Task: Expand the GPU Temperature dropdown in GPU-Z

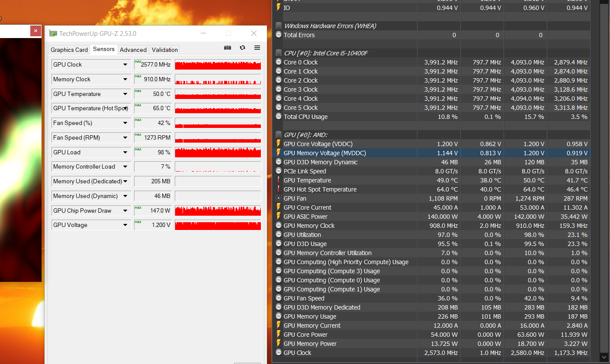Action: 125,94
